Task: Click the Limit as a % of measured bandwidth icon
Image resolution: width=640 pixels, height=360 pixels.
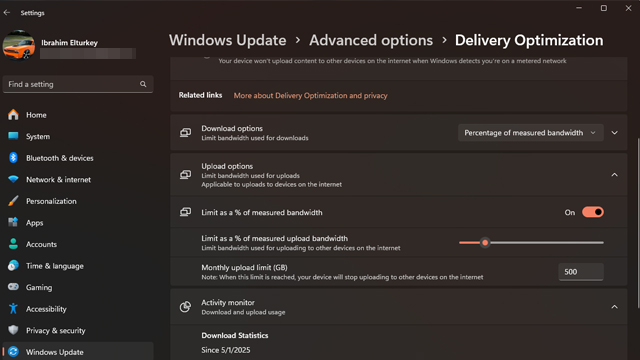Action: click(x=185, y=212)
